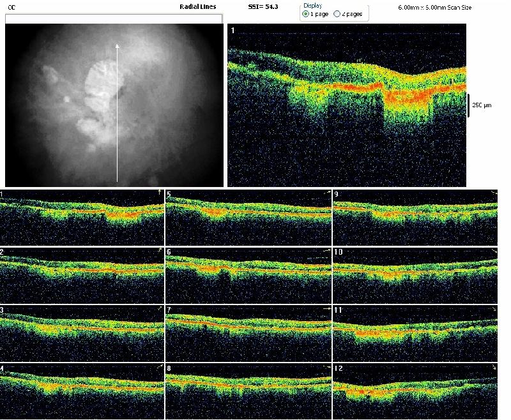The width and height of the screenshot is (511, 420).
Task: Open radial scan thumbnail 4
Action: pyautogui.click(x=82, y=390)
